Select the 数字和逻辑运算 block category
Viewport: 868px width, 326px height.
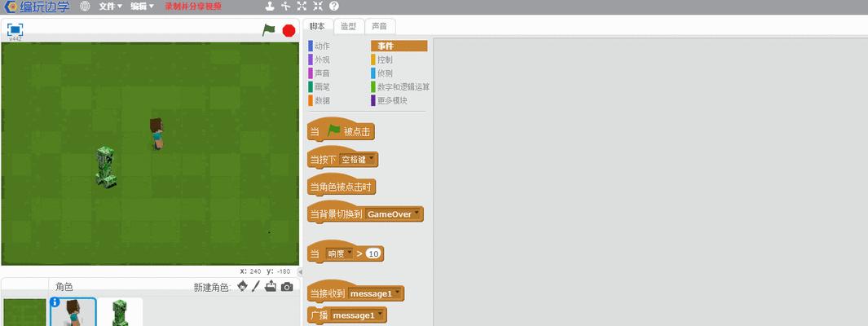(x=400, y=87)
